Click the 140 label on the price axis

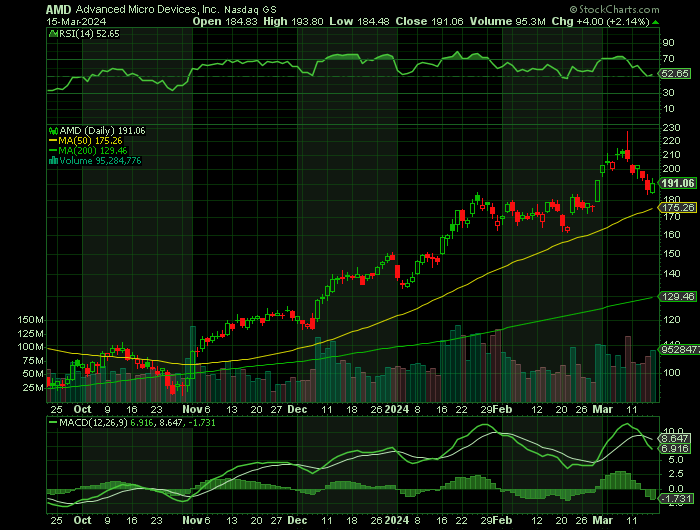671,274
